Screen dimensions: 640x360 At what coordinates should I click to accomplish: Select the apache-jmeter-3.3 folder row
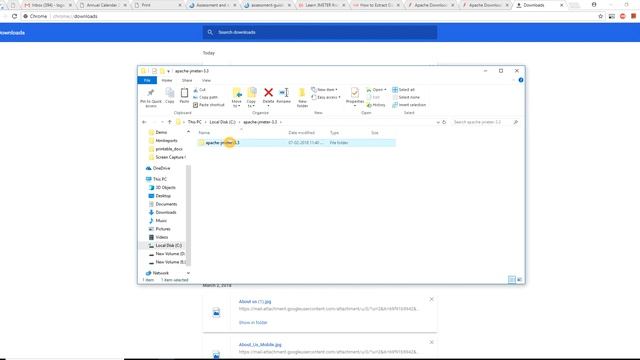point(297,142)
